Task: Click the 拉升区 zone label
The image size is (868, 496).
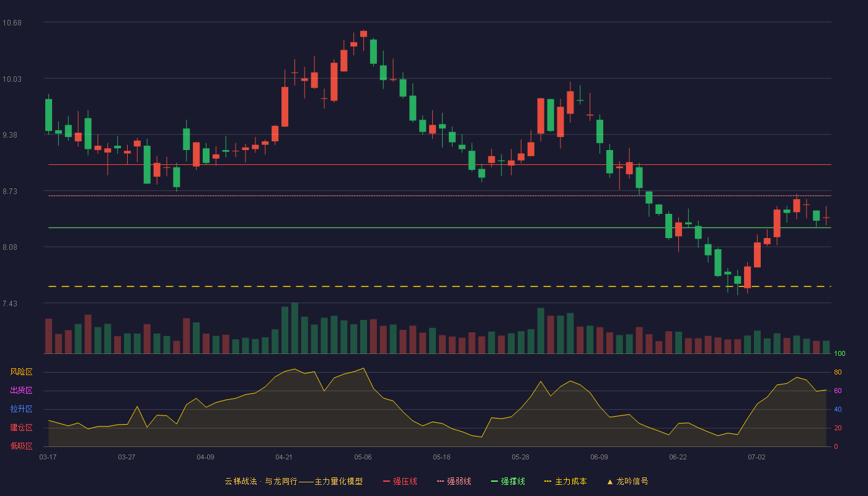Action: point(21,409)
